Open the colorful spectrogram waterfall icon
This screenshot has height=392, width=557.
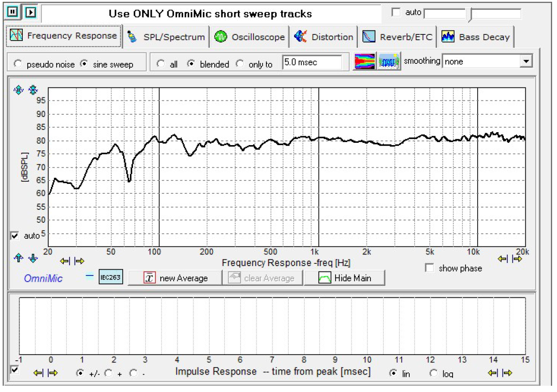364,62
